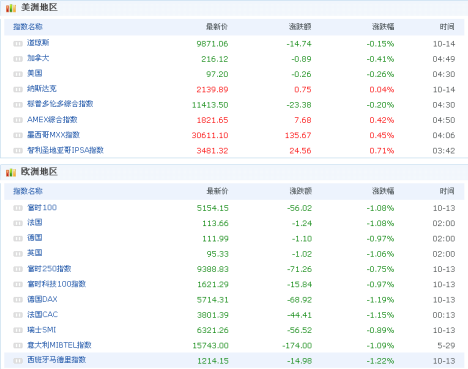Click the bar chart icon beside 欧洲地区
This screenshot has width=468, height=369.
point(11,172)
